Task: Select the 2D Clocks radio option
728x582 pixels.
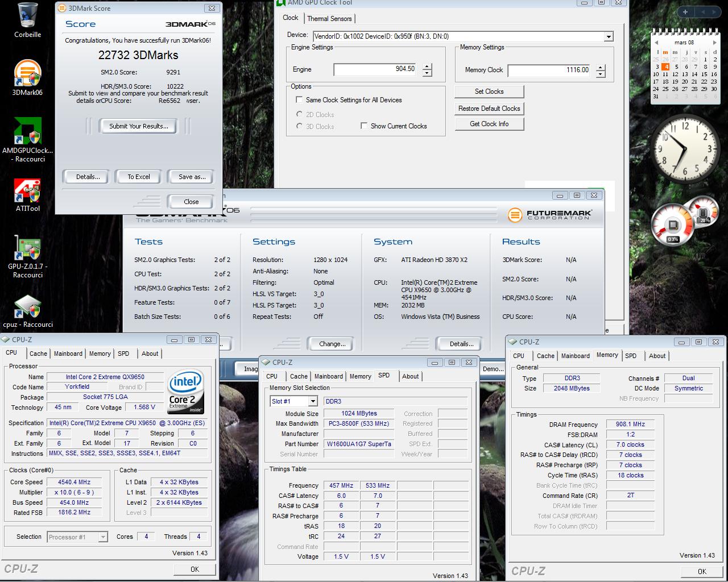Action: tap(299, 114)
